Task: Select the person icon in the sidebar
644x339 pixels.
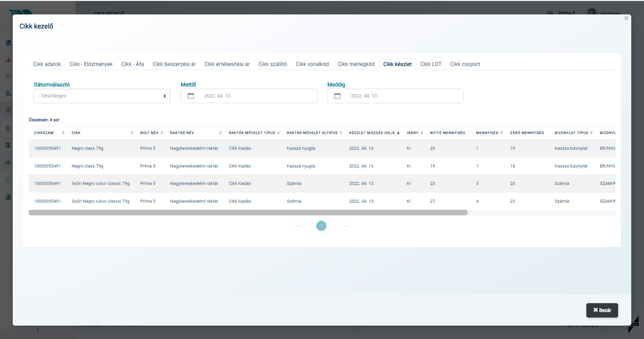Action: [8, 59]
